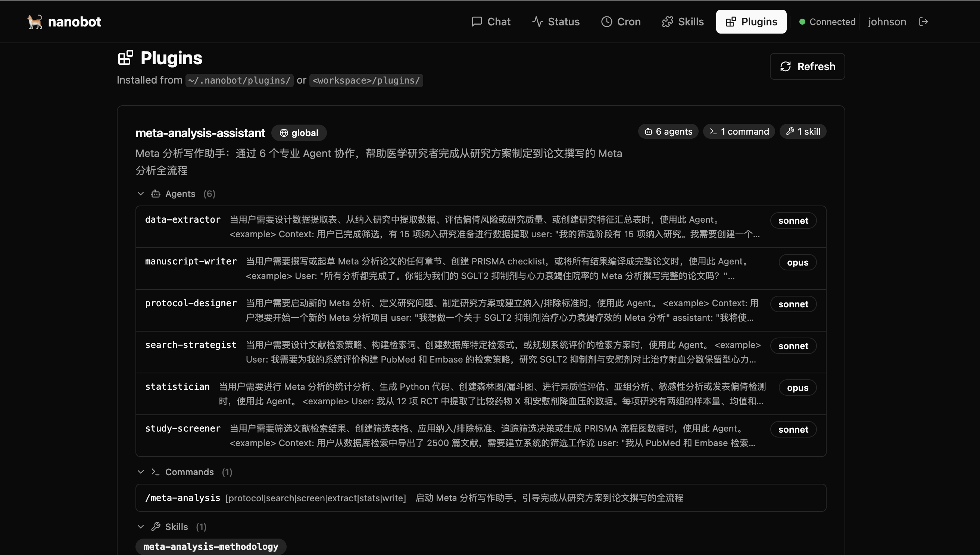The width and height of the screenshot is (980, 555).
Task: Click the johnson username
Action: click(887, 22)
